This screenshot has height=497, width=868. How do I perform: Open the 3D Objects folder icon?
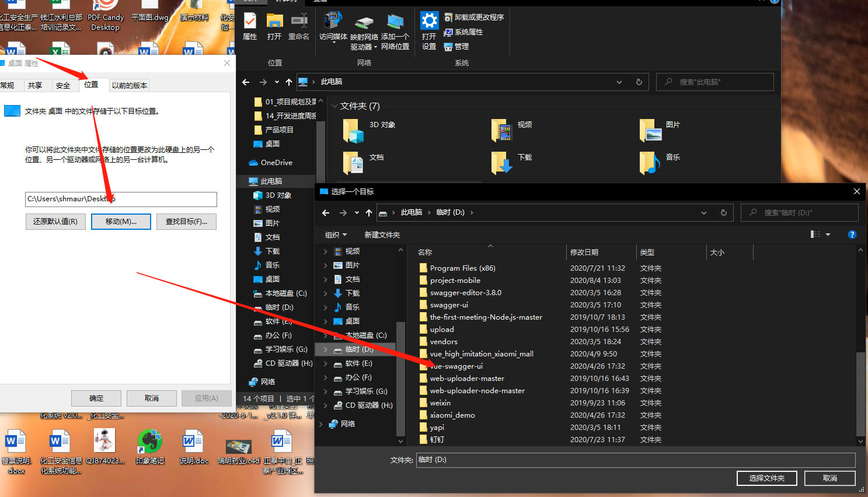(x=354, y=131)
